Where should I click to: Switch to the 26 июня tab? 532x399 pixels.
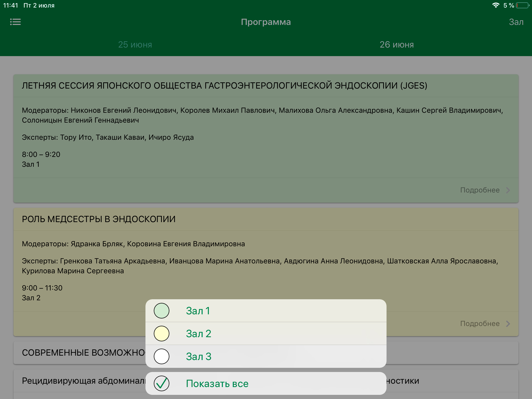click(x=397, y=45)
